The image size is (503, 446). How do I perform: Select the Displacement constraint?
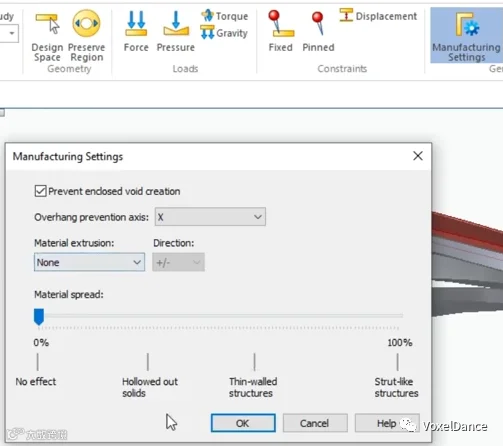coord(378,16)
